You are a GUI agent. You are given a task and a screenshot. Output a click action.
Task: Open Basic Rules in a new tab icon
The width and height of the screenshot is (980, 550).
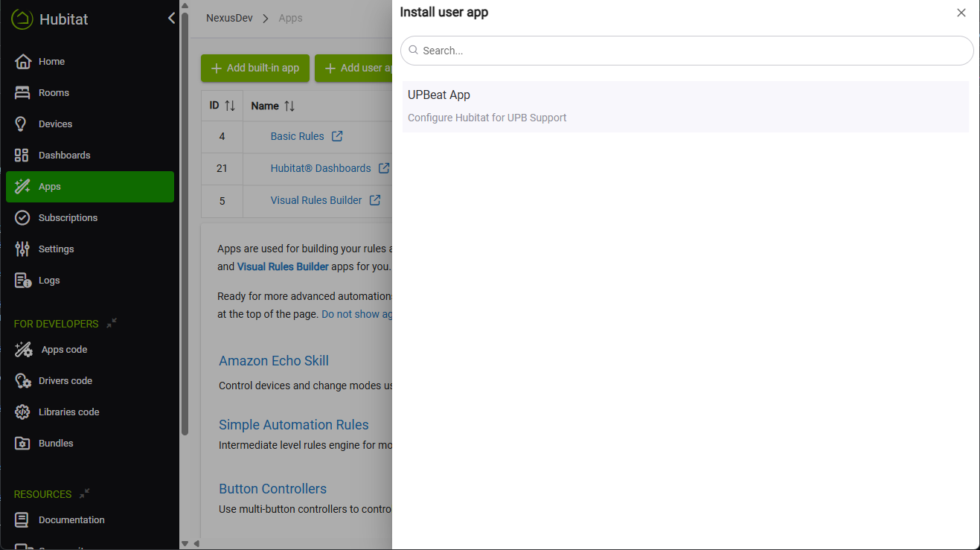tap(337, 136)
